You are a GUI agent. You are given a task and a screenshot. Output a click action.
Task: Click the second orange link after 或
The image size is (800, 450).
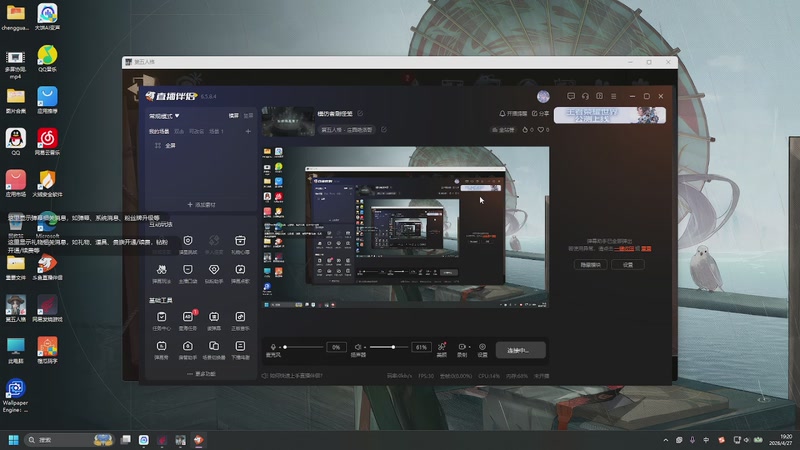click(x=646, y=248)
